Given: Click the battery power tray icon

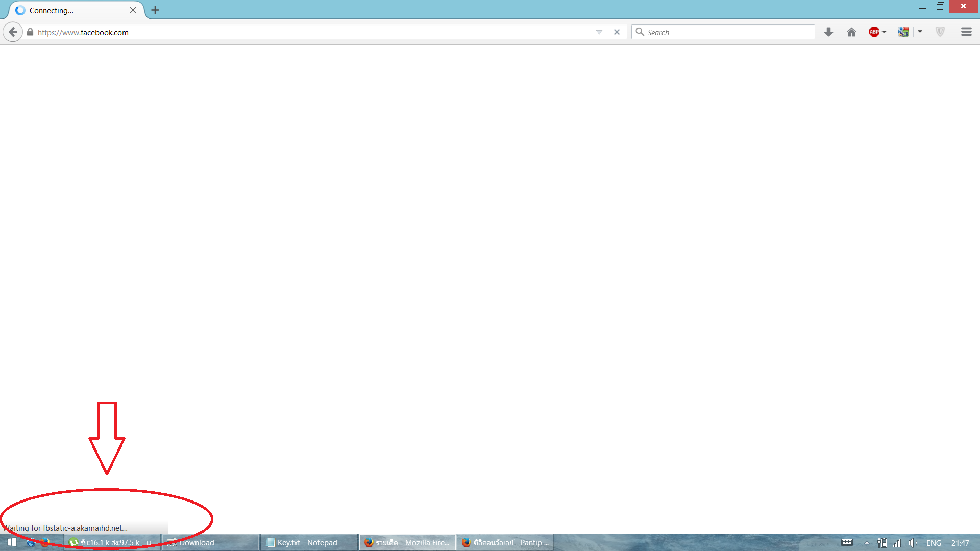Looking at the screenshot, I should [x=882, y=543].
